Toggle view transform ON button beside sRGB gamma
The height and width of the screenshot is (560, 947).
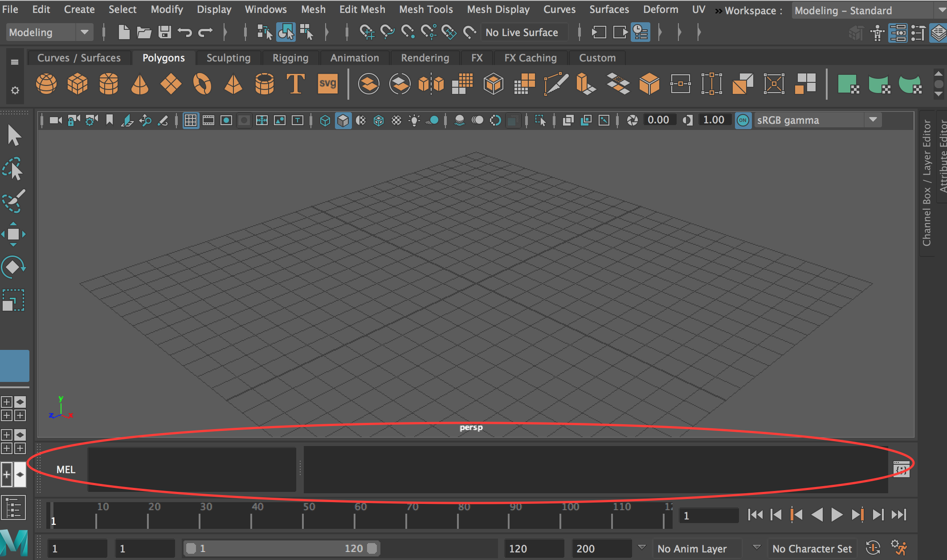743,120
